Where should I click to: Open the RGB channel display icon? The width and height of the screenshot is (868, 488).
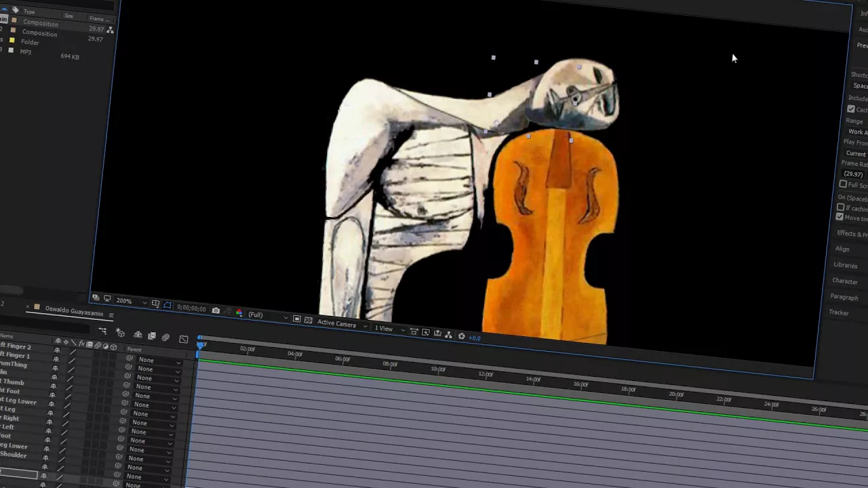(x=239, y=312)
